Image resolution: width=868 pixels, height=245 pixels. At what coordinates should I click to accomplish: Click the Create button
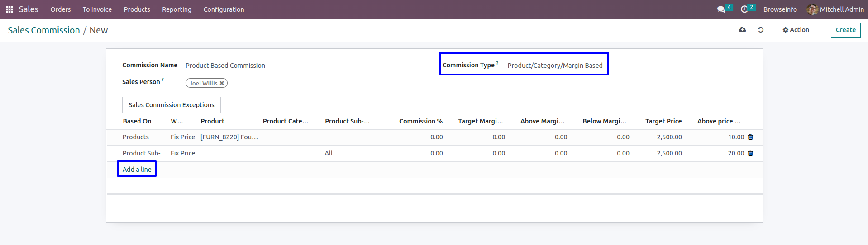[845, 30]
